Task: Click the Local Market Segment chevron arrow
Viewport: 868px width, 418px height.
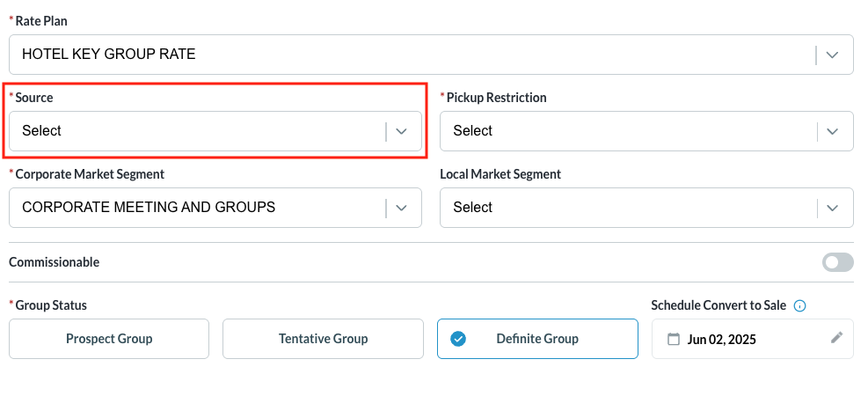Action: click(x=834, y=208)
